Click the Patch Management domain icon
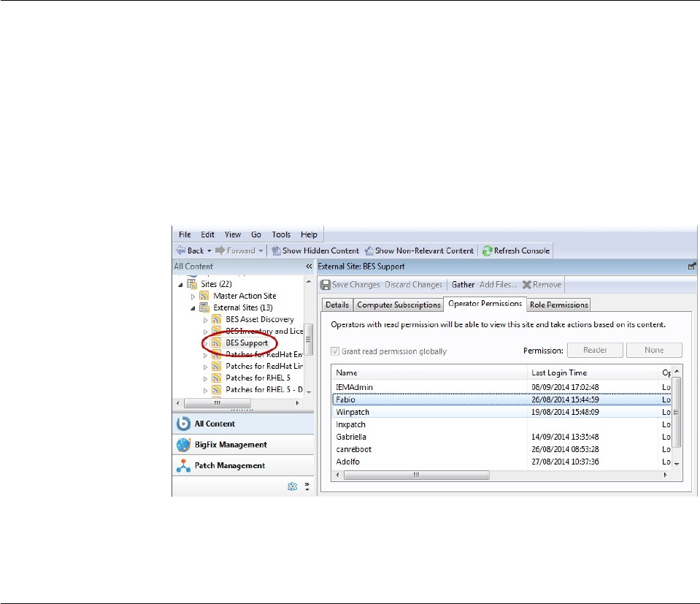 [183, 465]
